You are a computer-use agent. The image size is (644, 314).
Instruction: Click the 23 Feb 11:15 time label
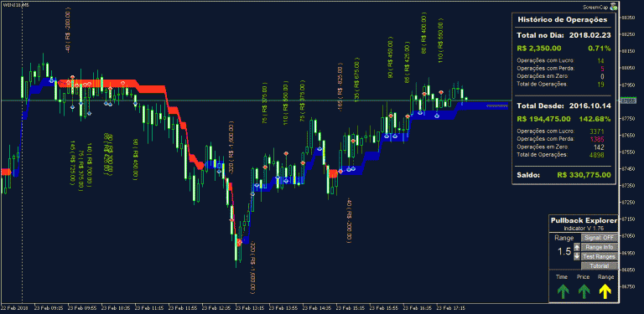click(x=149, y=307)
